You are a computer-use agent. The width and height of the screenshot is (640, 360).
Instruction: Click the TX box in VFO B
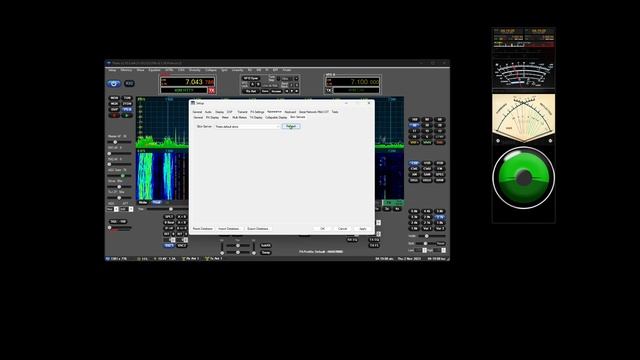coord(329,90)
